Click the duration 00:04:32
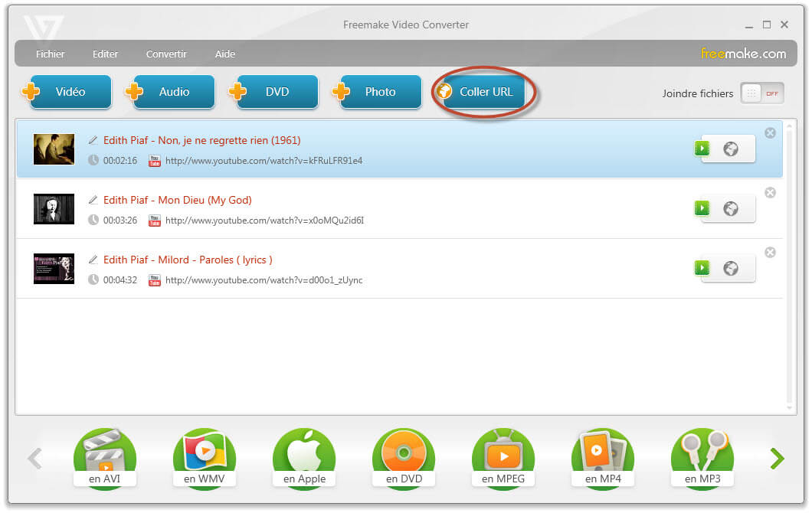This screenshot has width=812, height=513. click(x=120, y=280)
